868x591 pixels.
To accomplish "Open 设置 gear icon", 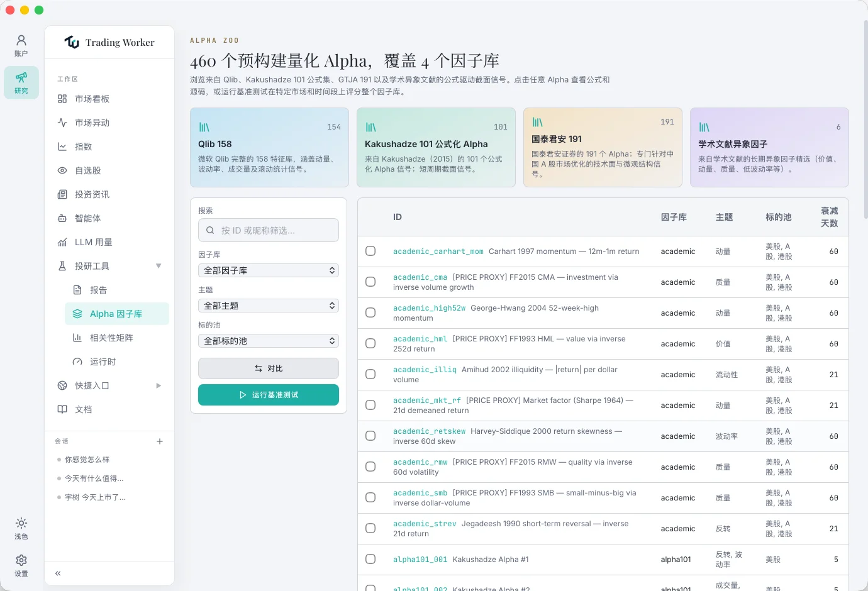I will click(x=21, y=560).
